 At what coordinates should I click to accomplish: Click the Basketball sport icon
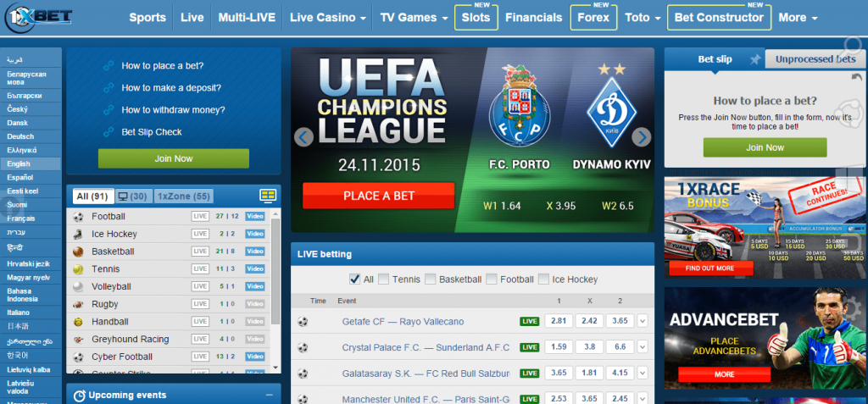pyautogui.click(x=78, y=252)
